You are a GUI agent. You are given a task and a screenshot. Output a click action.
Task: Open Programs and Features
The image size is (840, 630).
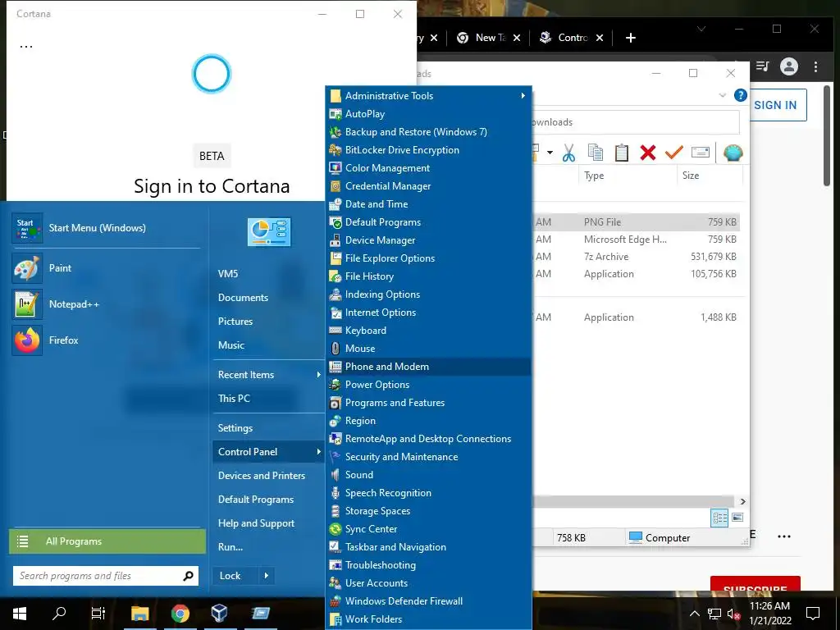click(428, 402)
